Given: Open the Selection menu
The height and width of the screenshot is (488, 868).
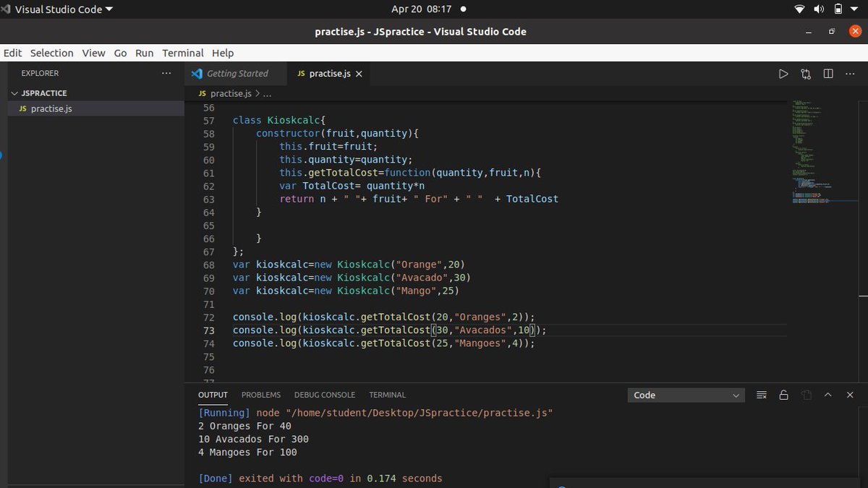Looking at the screenshot, I should click(52, 53).
